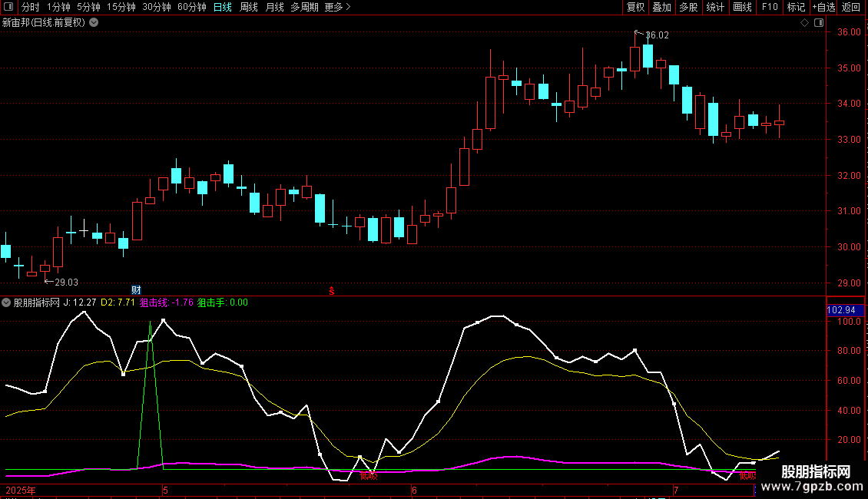Viewport: 868px width, 499px height.
Task: Click the panel layout icon before 分时
Action: [x=8, y=7]
